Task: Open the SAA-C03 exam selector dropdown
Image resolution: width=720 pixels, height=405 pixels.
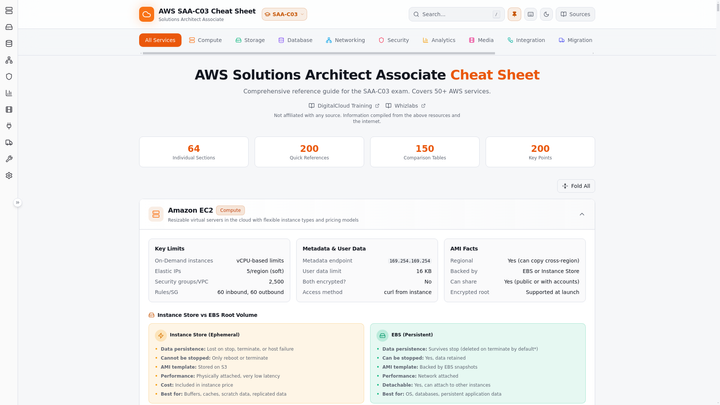Action: point(284,14)
